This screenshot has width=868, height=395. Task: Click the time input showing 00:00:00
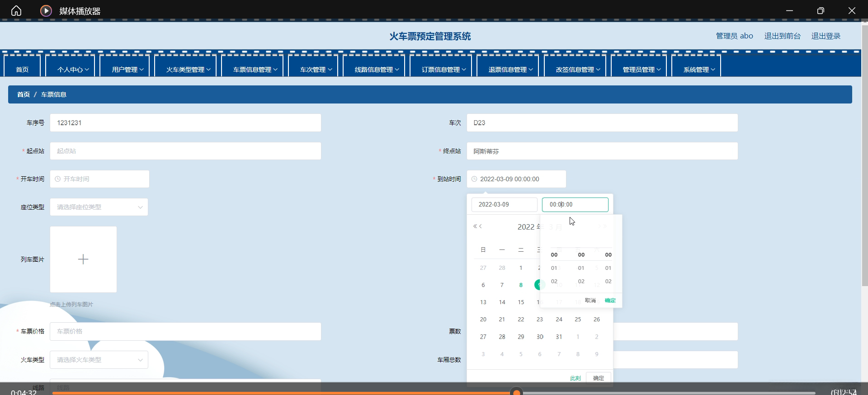pyautogui.click(x=575, y=205)
